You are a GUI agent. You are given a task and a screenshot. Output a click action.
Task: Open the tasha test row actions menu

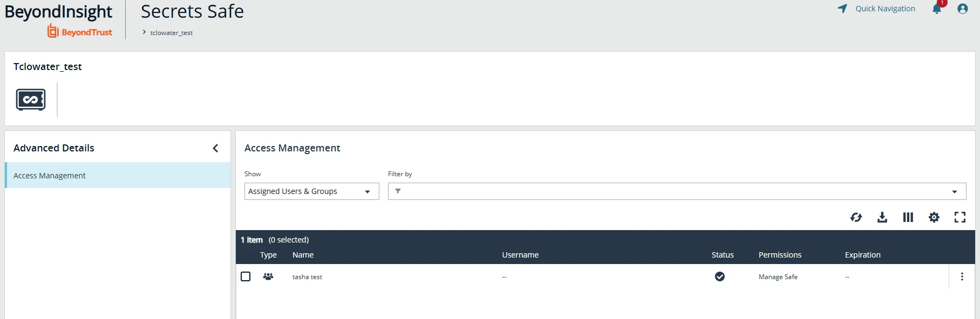(962, 276)
